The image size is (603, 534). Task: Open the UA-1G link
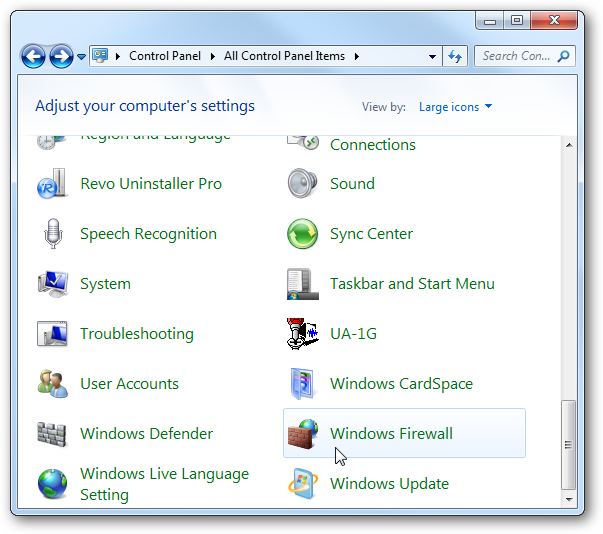coord(353,334)
